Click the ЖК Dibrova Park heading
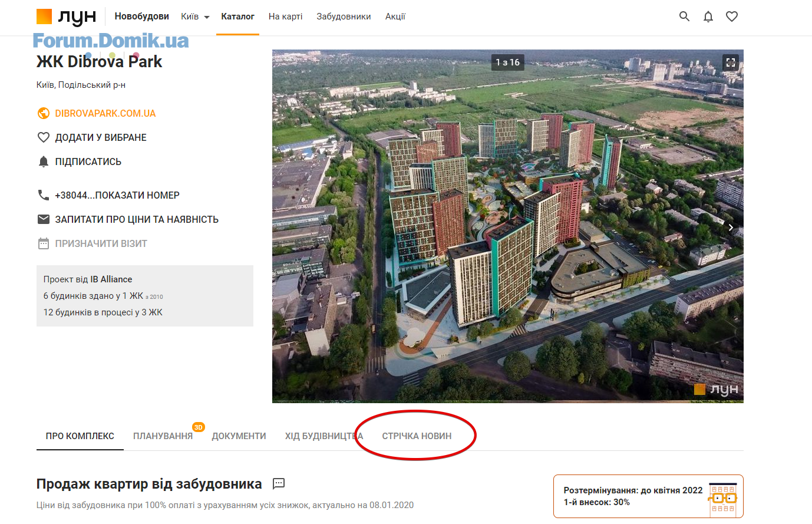The image size is (812, 524). [99, 61]
